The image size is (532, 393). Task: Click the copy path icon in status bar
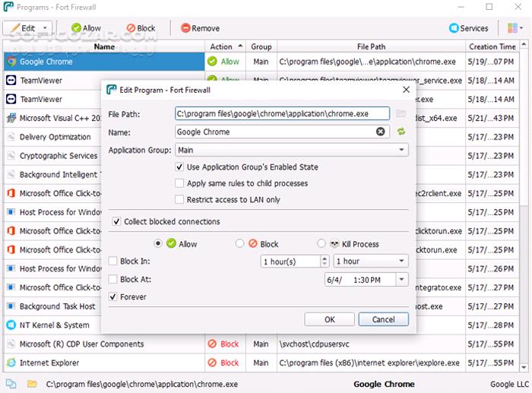pyautogui.click(x=11, y=384)
